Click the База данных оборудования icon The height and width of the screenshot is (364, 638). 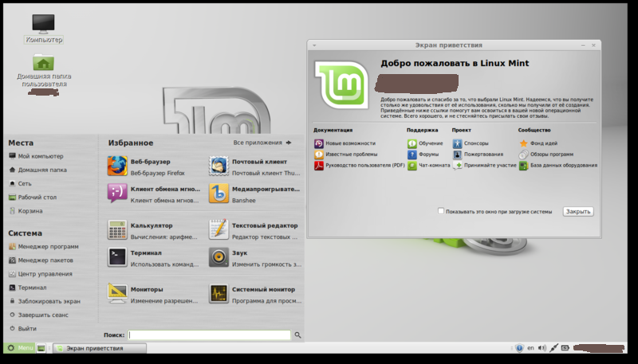click(523, 166)
